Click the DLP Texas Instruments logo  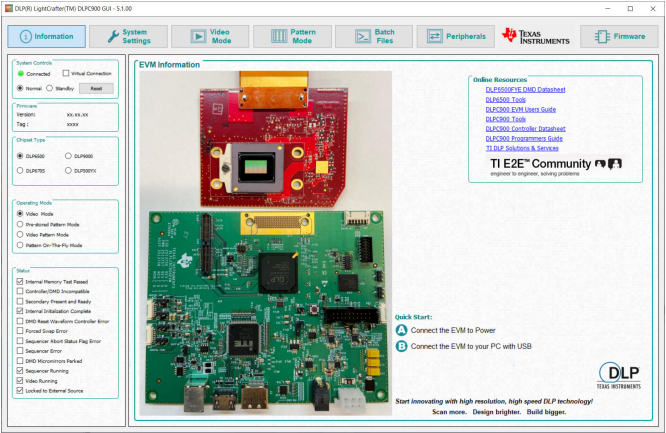coord(619,375)
